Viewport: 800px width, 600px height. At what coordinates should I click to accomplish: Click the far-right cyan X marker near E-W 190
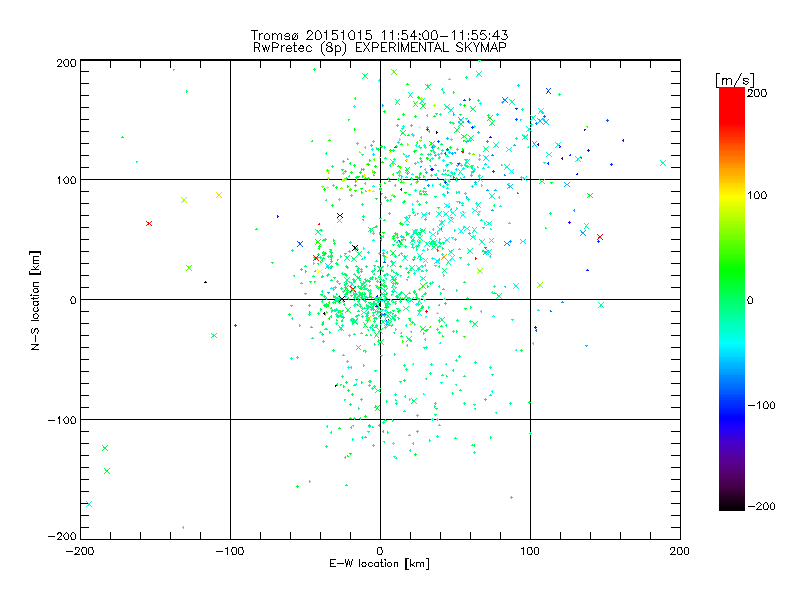point(663,163)
